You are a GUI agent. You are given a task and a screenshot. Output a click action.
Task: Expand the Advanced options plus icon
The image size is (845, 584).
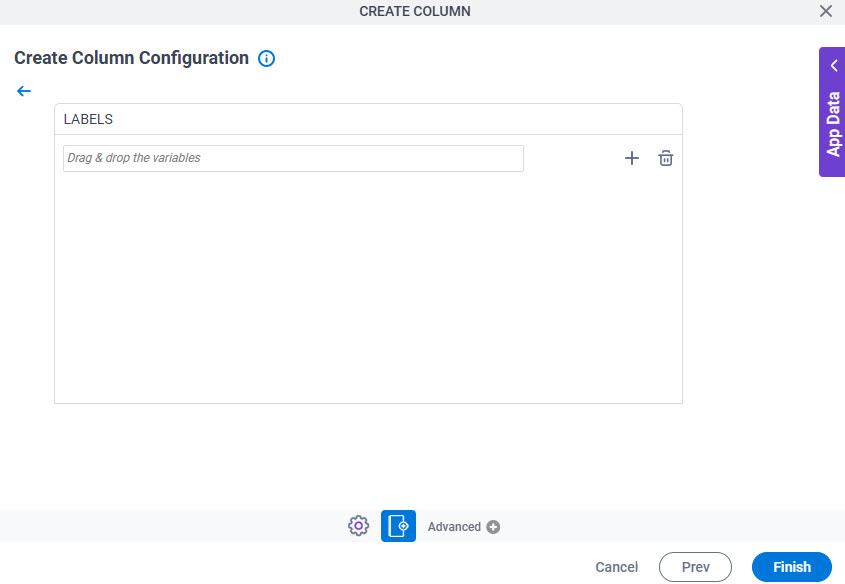tap(493, 527)
